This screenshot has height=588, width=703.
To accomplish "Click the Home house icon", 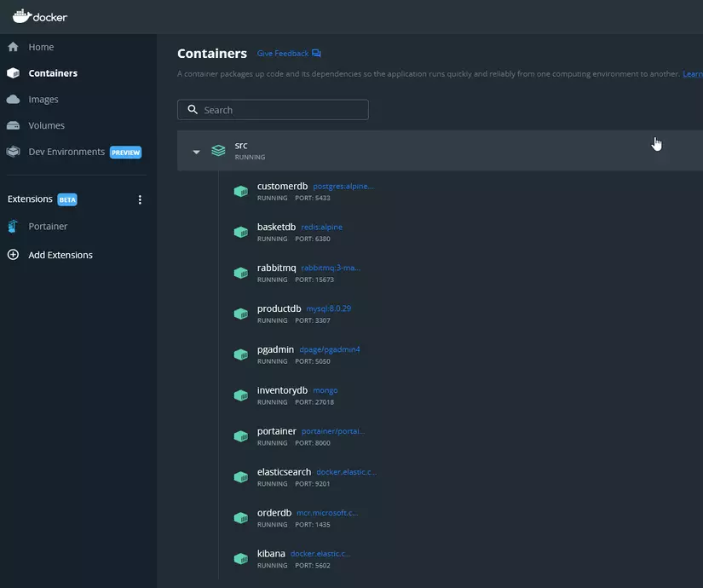I will tap(13, 47).
